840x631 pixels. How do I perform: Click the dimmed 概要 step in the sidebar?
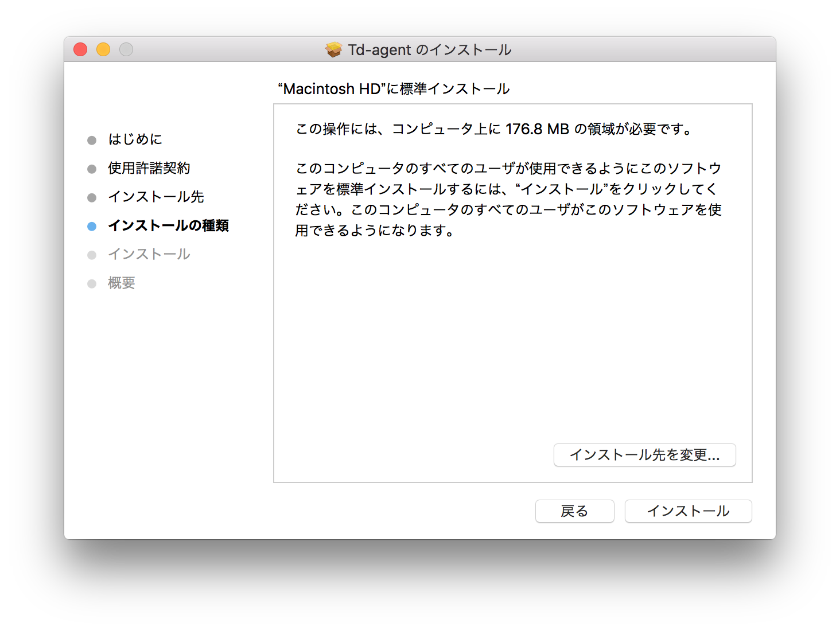122,283
